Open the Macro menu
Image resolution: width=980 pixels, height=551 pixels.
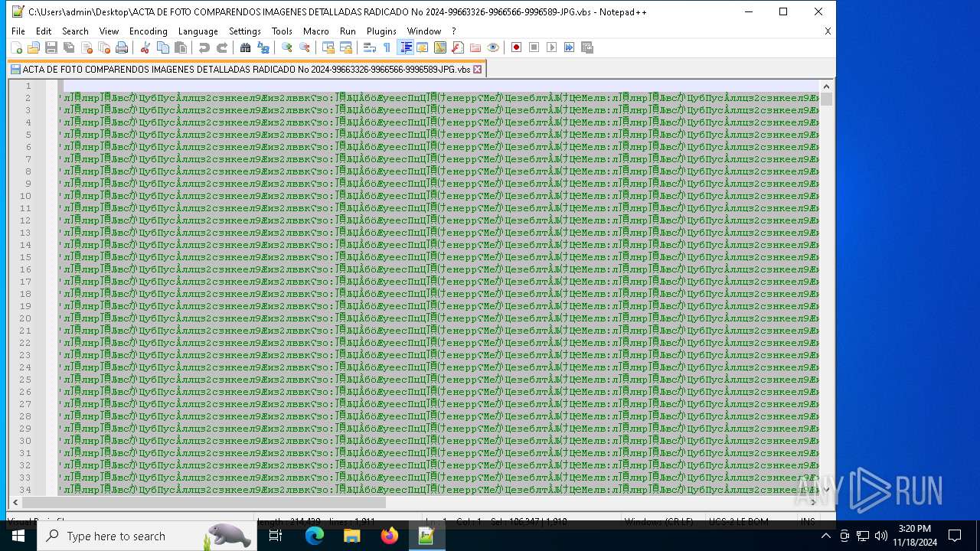(316, 31)
